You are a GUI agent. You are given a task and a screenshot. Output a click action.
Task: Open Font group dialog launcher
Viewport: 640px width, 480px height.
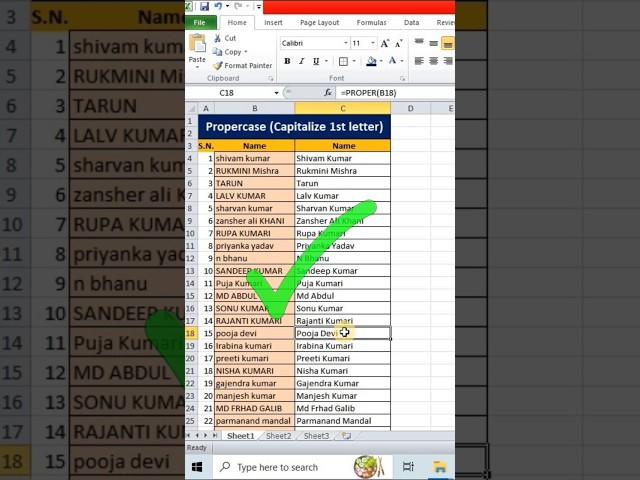click(x=402, y=78)
